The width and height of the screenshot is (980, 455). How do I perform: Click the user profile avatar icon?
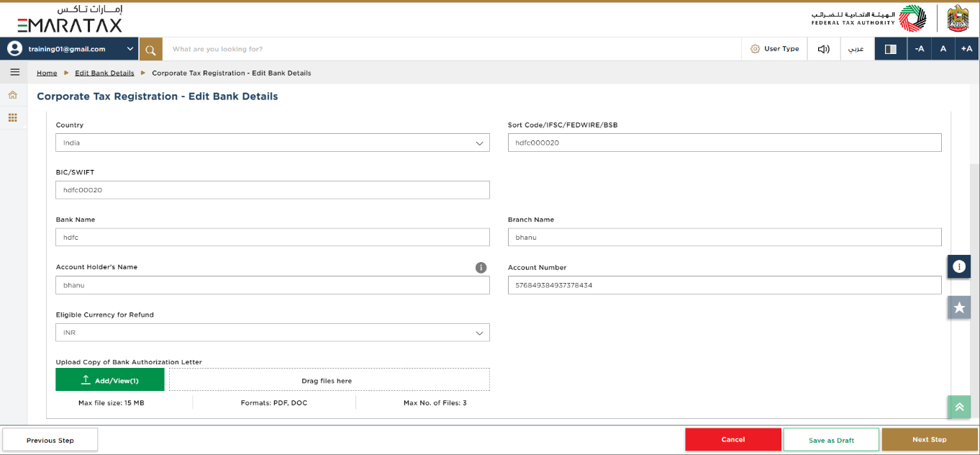pyautogui.click(x=14, y=49)
